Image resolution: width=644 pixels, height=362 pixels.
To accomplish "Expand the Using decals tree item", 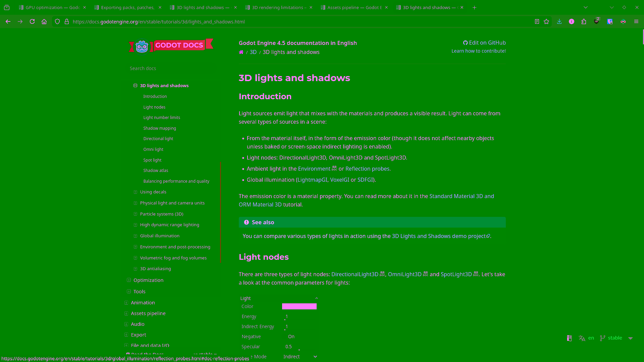I will click(x=136, y=192).
